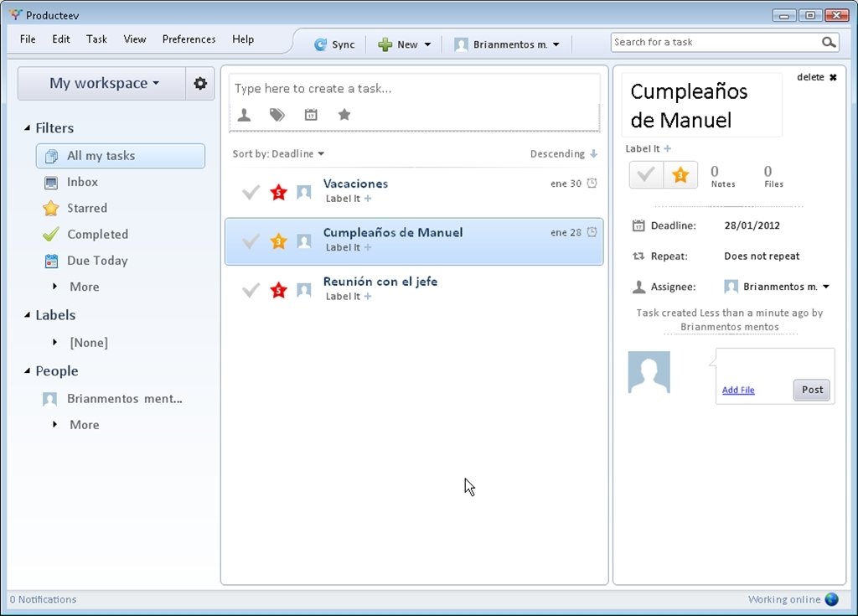Click Label It plus on Vacaciones row
This screenshot has height=616, width=858.
point(368,199)
